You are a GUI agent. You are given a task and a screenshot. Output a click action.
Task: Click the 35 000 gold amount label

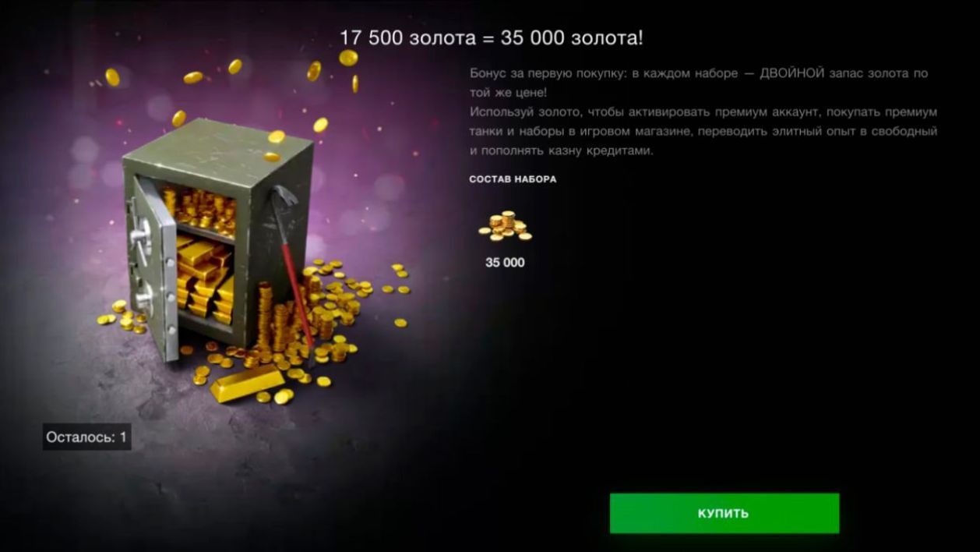point(505,263)
